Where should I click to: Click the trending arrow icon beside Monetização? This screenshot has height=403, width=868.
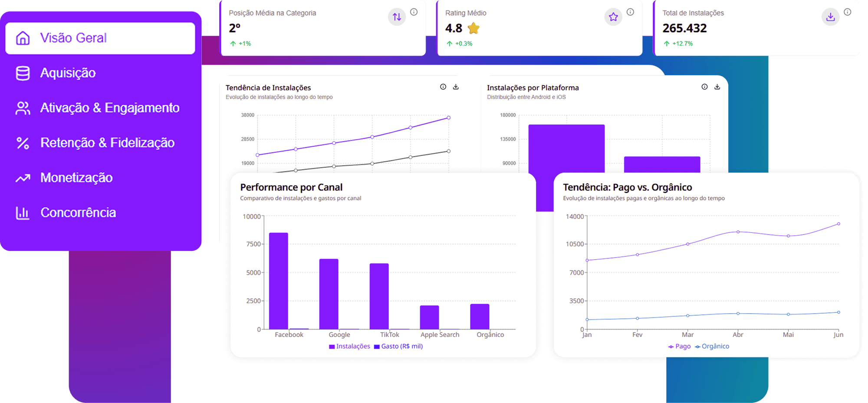23,178
